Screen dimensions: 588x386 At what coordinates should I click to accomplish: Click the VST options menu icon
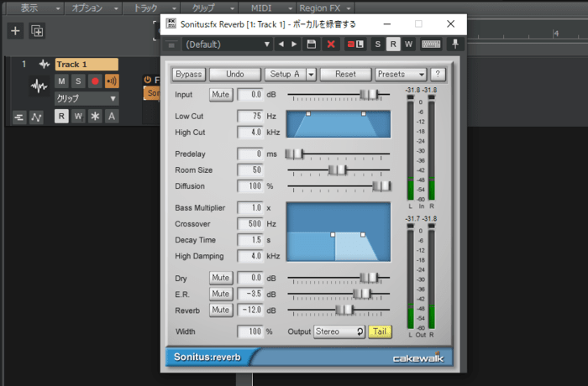pyautogui.click(x=171, y=45)
